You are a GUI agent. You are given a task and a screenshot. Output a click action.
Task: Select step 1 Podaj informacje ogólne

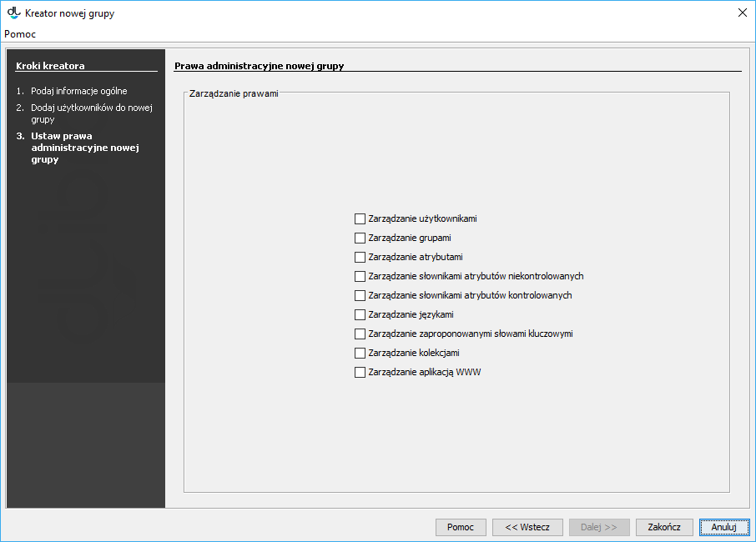point(79,91)
